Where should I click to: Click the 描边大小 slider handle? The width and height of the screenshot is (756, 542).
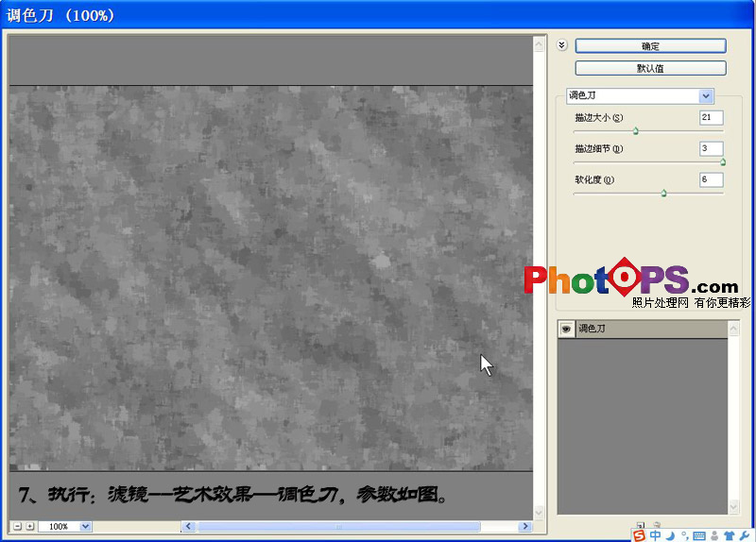click(635, 130)
